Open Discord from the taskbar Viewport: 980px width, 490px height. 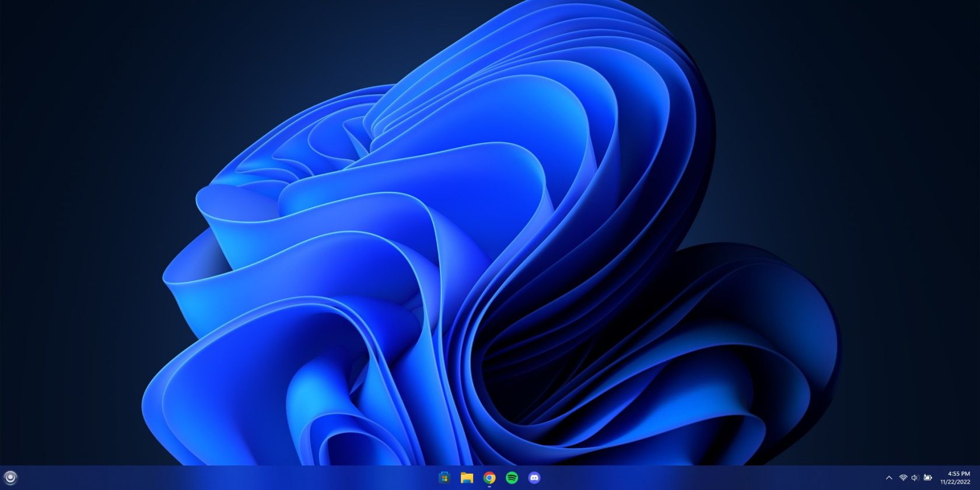(x=534, y=478)
